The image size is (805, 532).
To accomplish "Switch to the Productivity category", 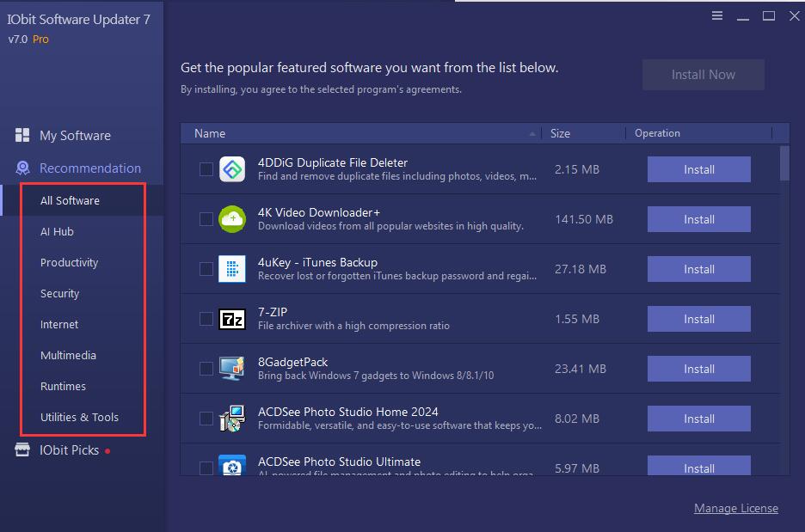I will click(x=70, y=263).
